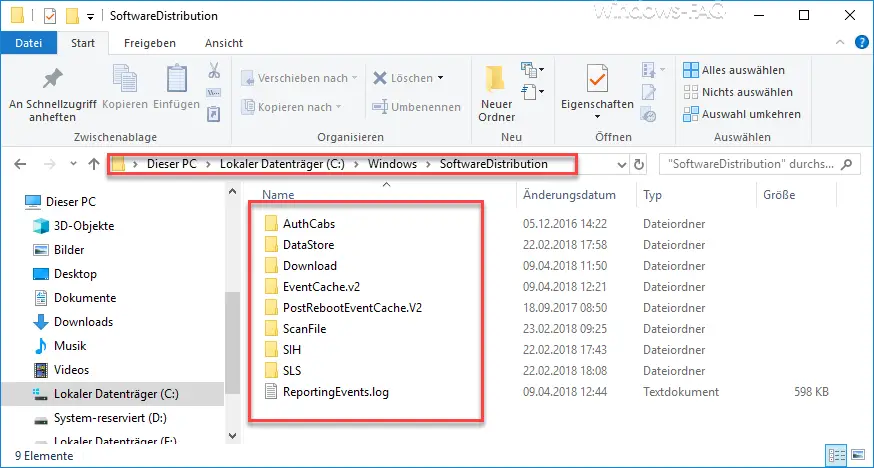Pin folder to Schnellzugriff with the pin icon
Viewport: 874px width, 468px height.
(53, 80)
